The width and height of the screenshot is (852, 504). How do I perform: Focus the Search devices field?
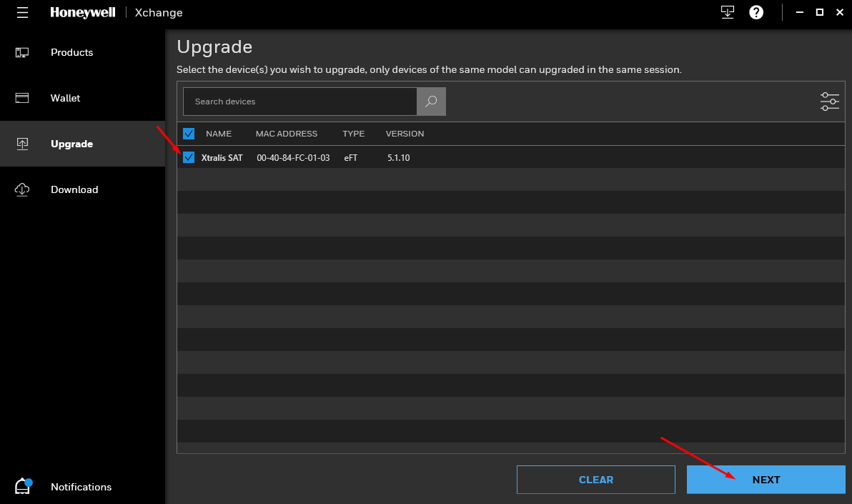pyautogui.click(x=300, y=101)
